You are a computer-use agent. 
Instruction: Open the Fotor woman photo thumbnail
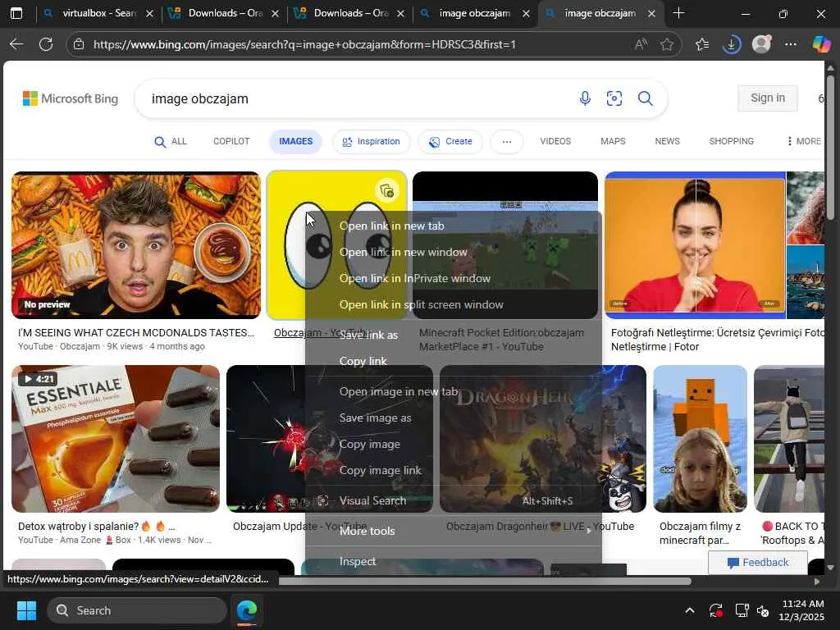pyautogui.click(x=696, y=245)
